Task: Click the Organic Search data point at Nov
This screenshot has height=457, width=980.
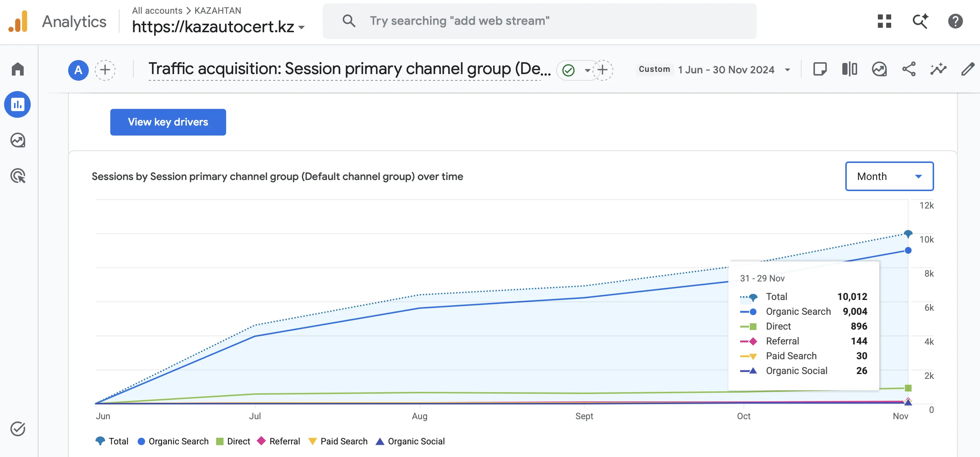Action: [908, 250]
